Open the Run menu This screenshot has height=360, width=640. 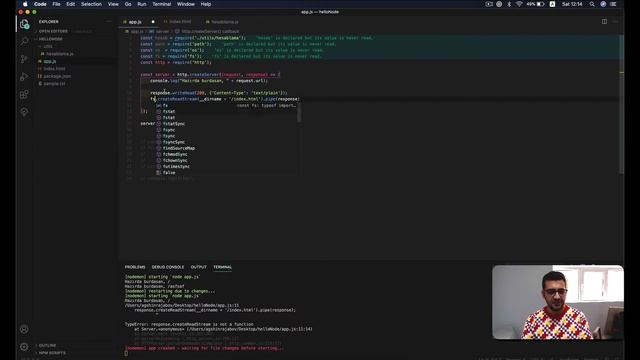point(142,4)
